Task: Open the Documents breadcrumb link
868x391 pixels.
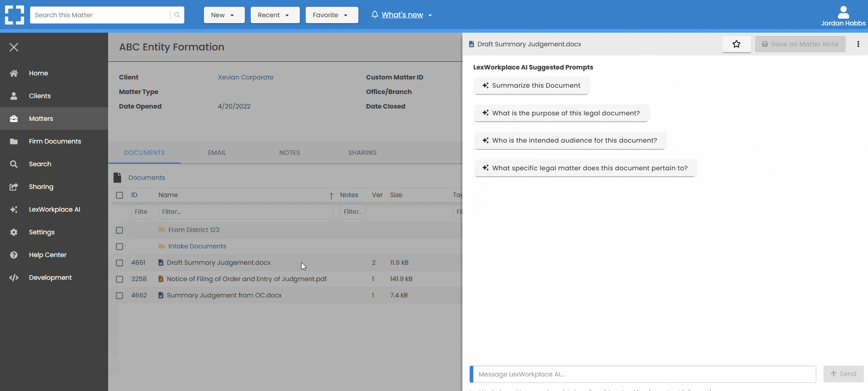Action: coord(147,178)
